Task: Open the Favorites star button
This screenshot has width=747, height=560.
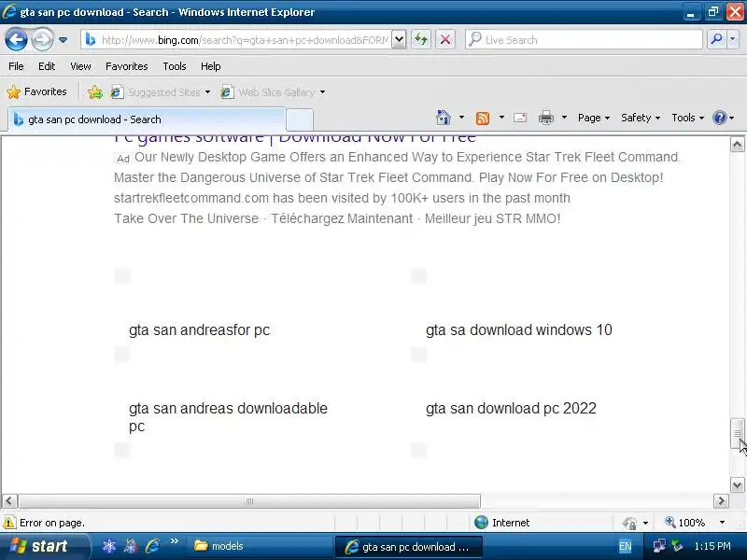Action: pos(36,91)
